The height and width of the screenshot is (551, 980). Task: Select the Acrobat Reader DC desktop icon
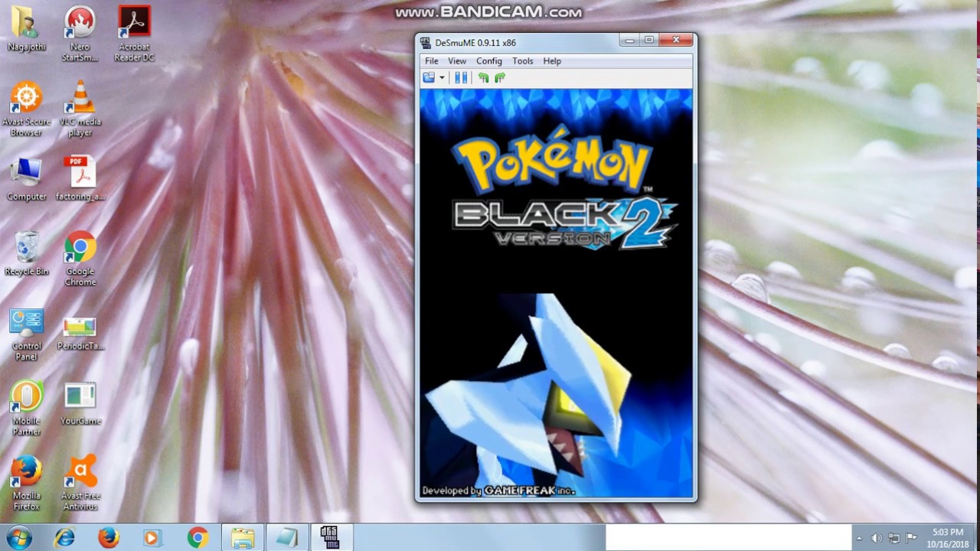click(x=134, y=34)
